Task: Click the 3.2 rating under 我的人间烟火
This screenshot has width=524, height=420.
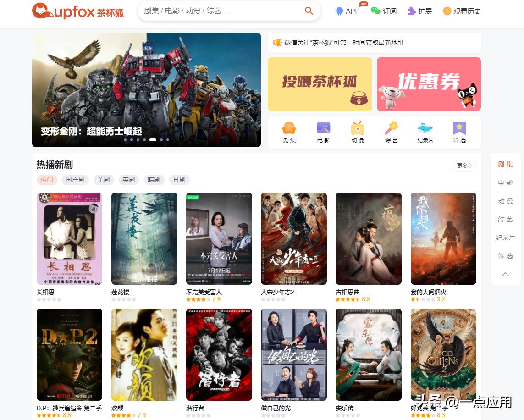Action: 441,299
